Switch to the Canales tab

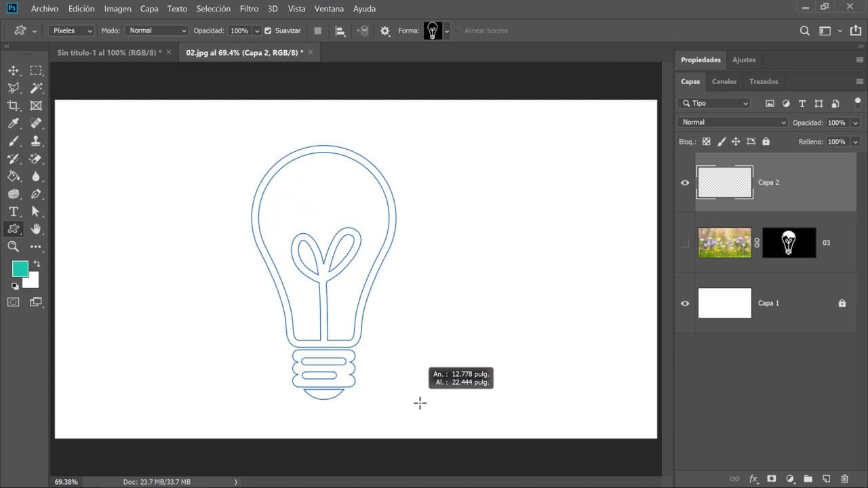(x=724, y=81)
